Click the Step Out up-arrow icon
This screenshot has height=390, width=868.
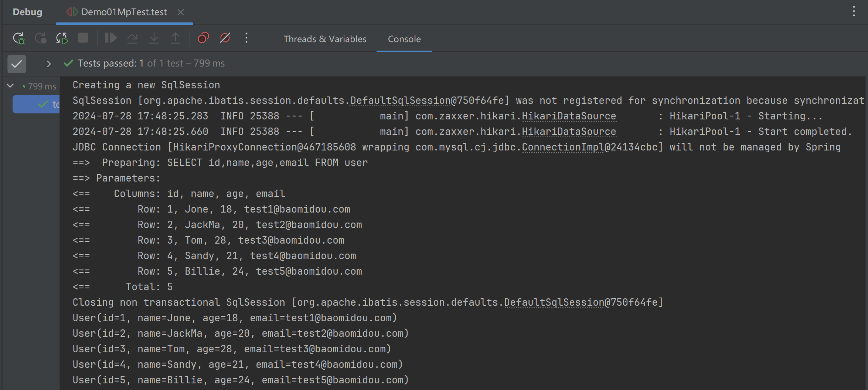point(176,38)
